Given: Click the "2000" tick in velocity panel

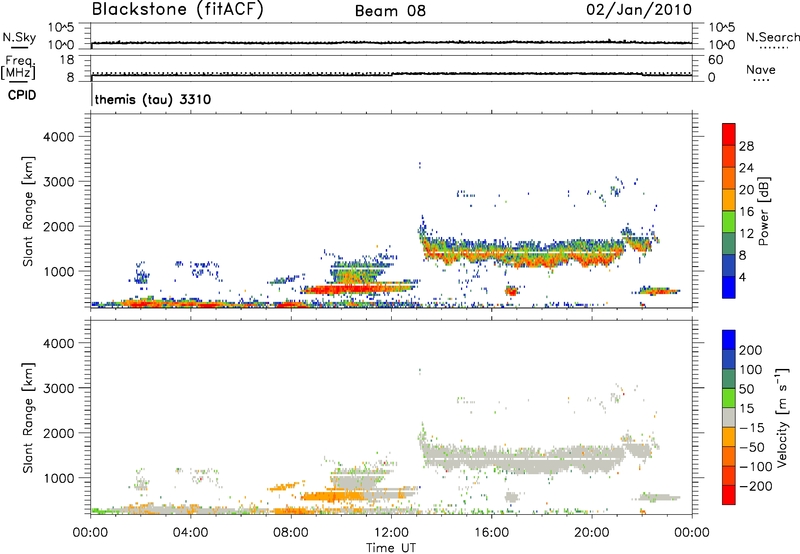Looking at the screenshot, I should (x=59, y=433).
